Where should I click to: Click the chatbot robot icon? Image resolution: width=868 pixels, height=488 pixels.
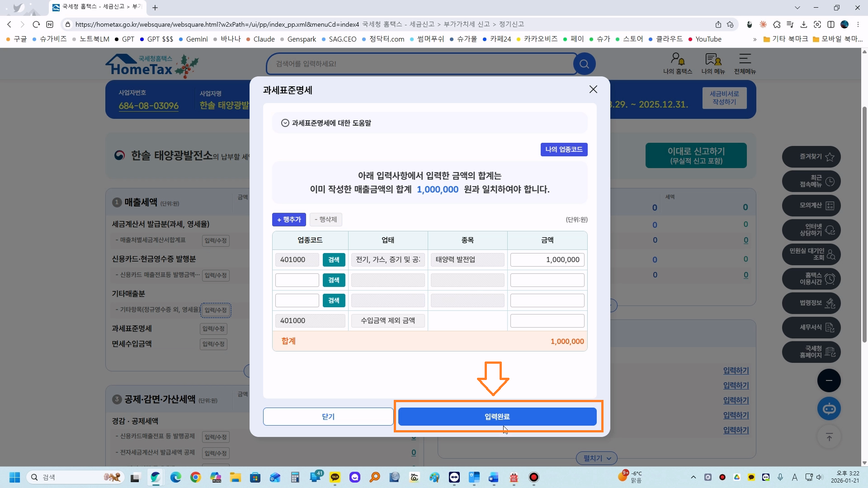pyautogui.click(x=829, y=409)
